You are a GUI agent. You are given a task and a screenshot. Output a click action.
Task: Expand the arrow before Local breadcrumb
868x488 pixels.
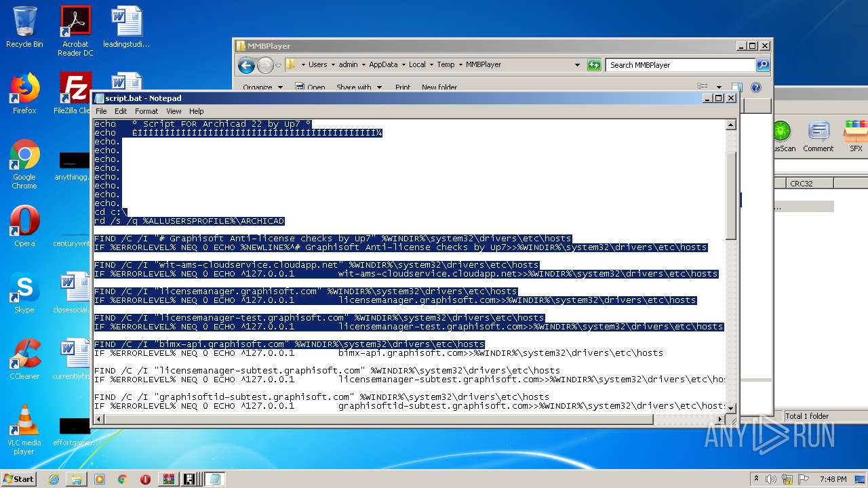(x=403, y=65)
